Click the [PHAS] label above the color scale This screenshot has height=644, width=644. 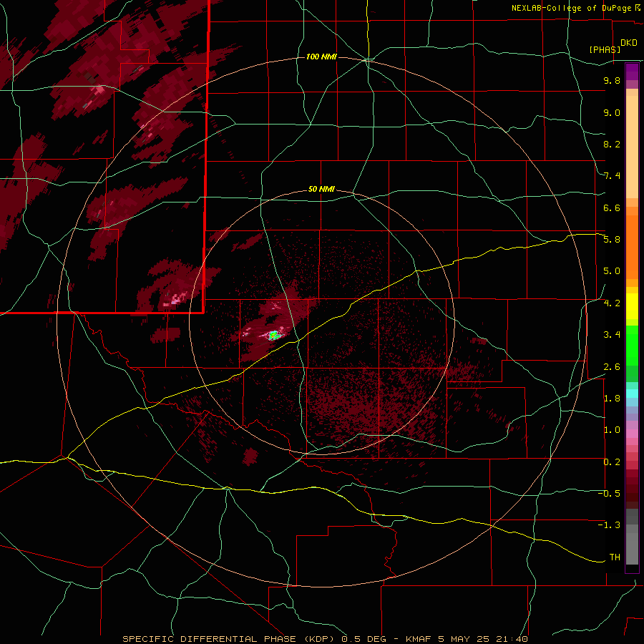point(605,49)
